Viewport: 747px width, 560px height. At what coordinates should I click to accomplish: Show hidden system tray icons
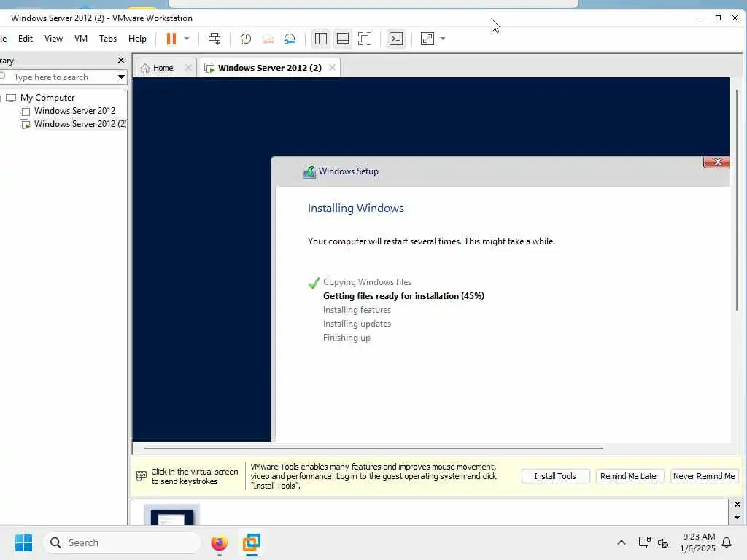tap(622, 542)
